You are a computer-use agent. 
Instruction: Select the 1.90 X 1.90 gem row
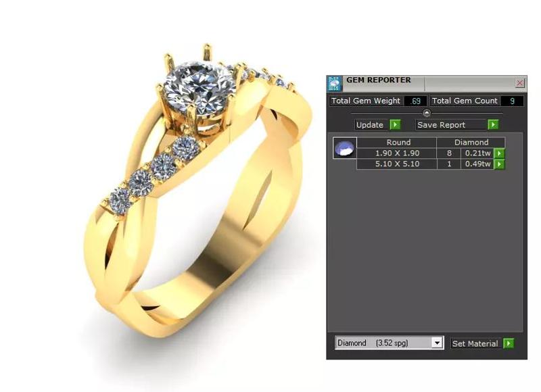tap(399, 153)
